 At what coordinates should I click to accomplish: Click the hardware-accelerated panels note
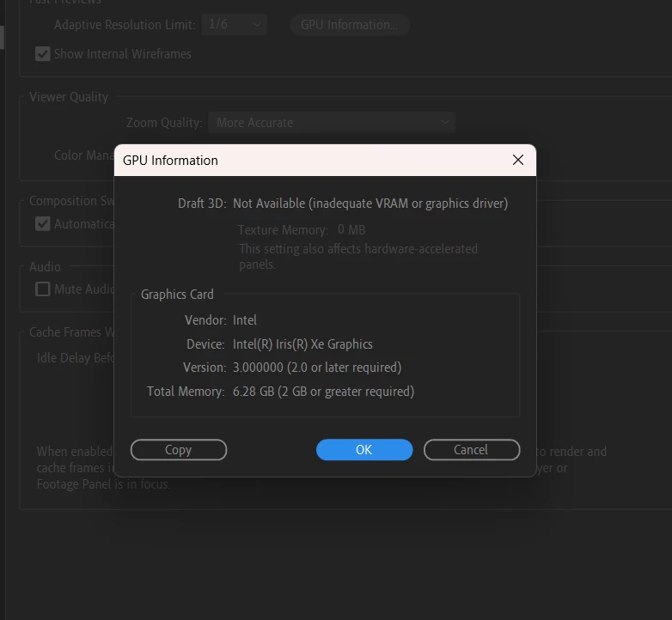tap(358, 257)
